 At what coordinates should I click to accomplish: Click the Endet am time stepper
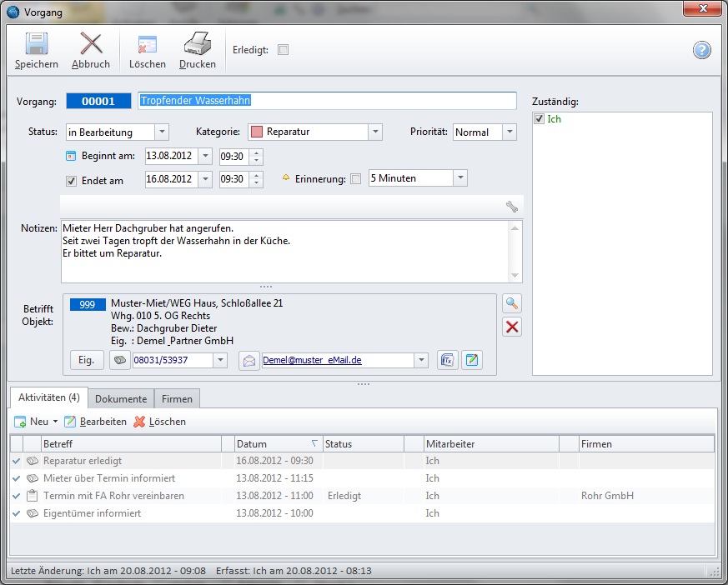click(256, 178)
